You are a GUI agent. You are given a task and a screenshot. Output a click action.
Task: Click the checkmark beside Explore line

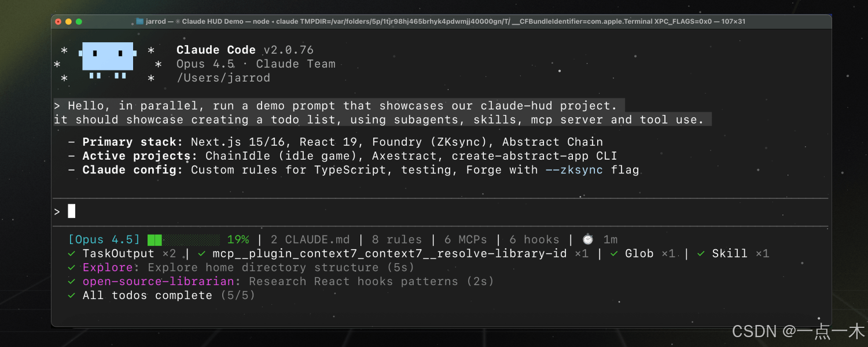coord(71,267)
